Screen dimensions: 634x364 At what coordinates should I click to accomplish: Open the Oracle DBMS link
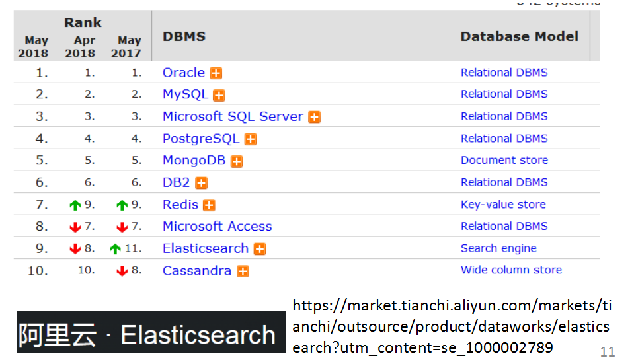pyautogui.click(x=184, y=73)
